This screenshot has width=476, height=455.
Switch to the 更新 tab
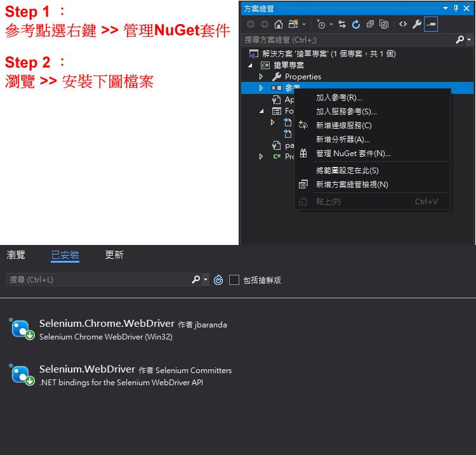[114, 255]
